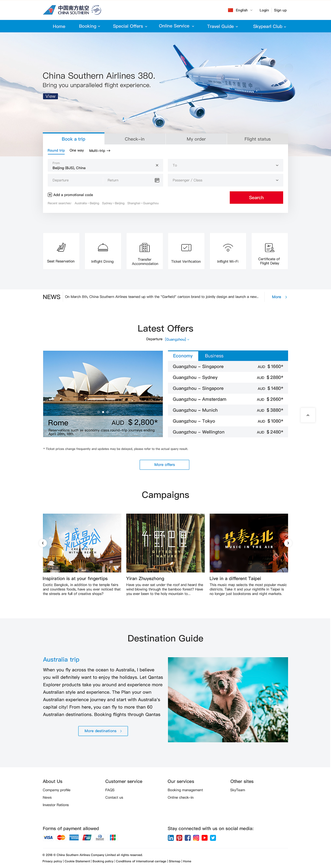Switch to Flight status tab
Viewport: 331px width, 868px height.
click(258, 139)
